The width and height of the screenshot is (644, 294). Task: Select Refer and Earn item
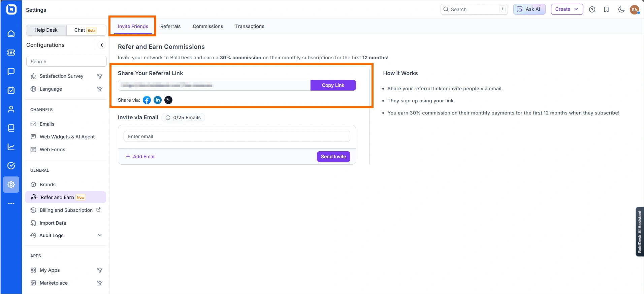pyautogui.click(x=66, y=197)
